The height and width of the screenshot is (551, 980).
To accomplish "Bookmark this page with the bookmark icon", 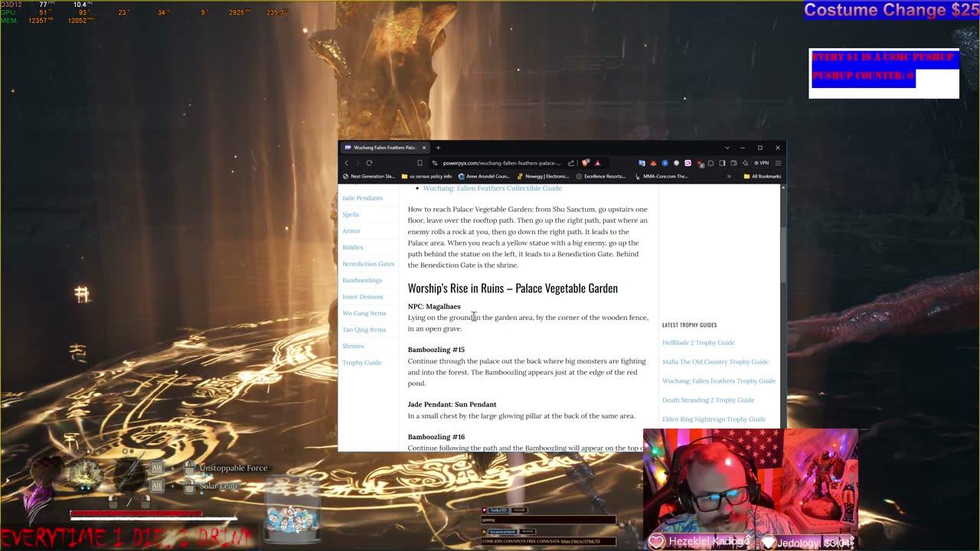I will point(420,162).
